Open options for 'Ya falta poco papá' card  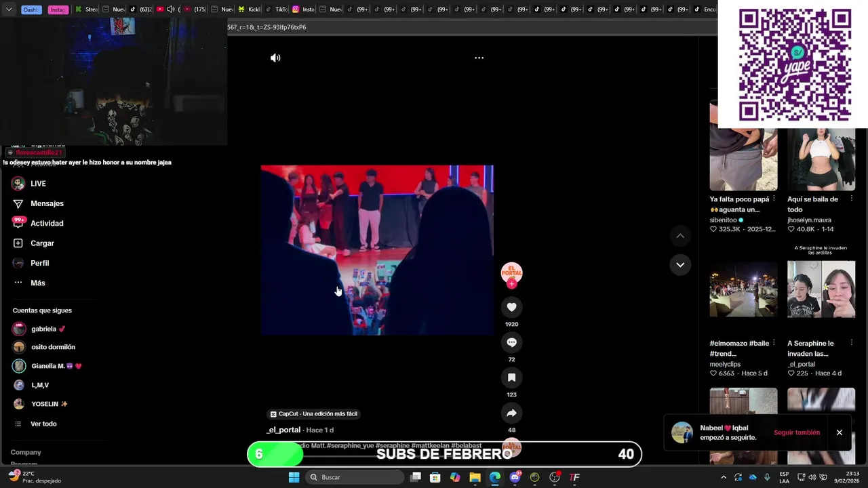774,199
